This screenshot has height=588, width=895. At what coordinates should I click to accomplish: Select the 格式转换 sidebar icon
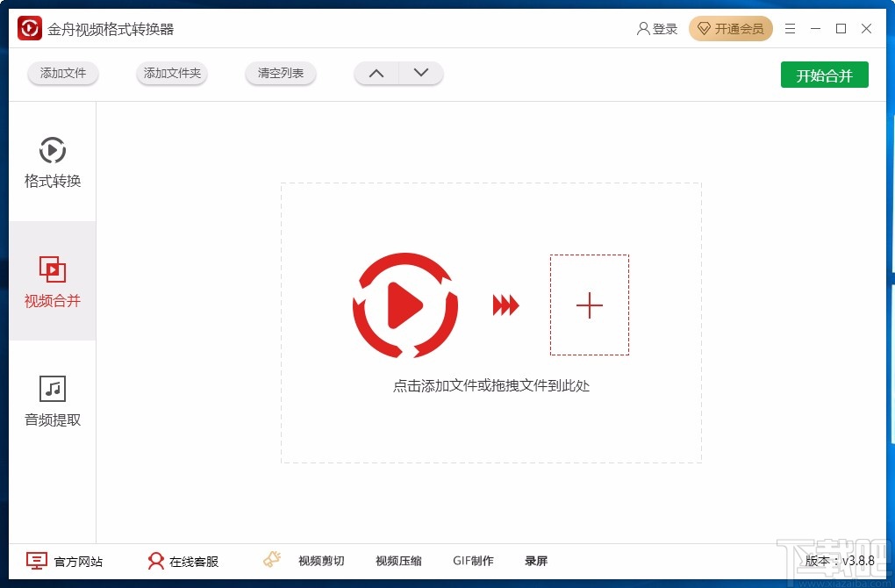pos(52,149)
